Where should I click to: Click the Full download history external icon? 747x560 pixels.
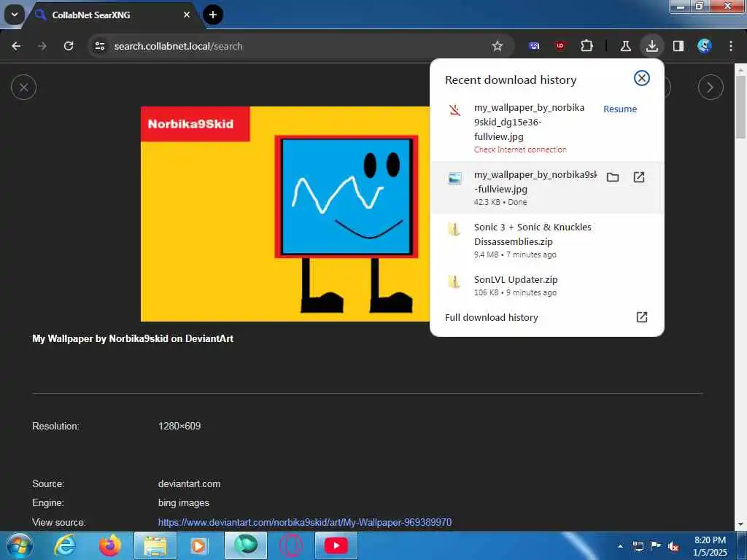pyautogui.click(x=642, y=318)
